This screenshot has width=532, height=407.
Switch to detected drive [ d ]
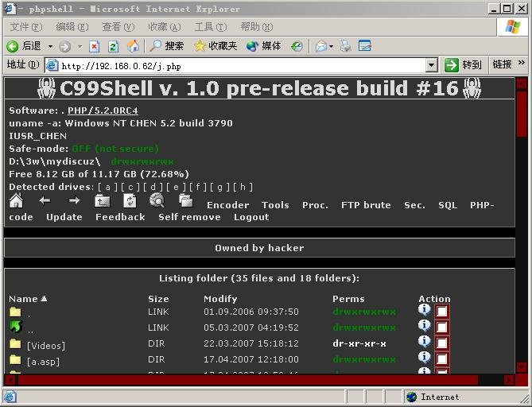[153, 187]
